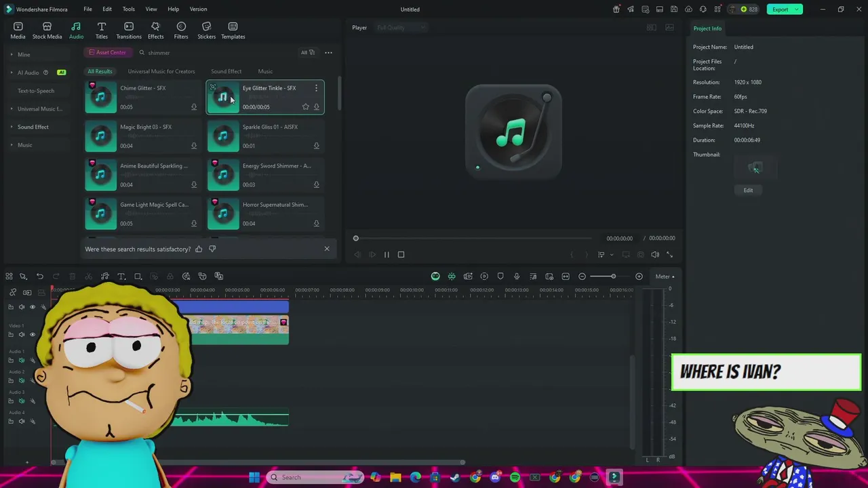868x488 pixels.
Task: Zoom in timeline with plus icon
Action: point(639,277)
